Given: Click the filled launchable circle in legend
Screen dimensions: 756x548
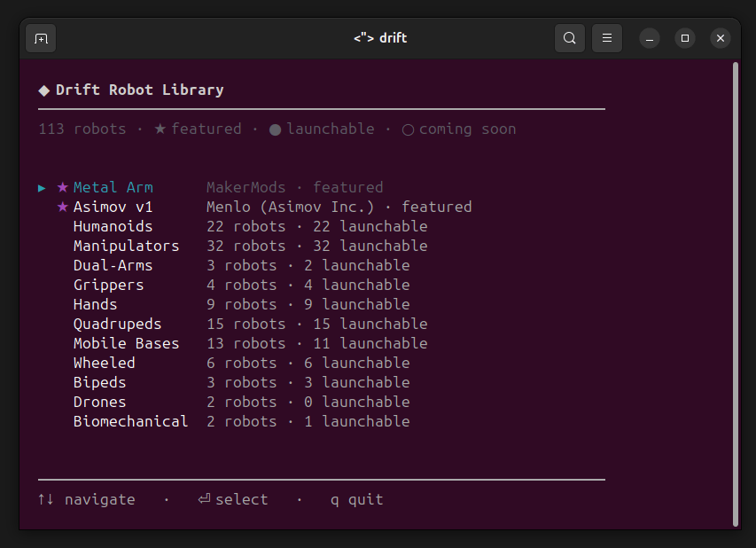Looking at the screenshot, I should [x=275, y=129].
